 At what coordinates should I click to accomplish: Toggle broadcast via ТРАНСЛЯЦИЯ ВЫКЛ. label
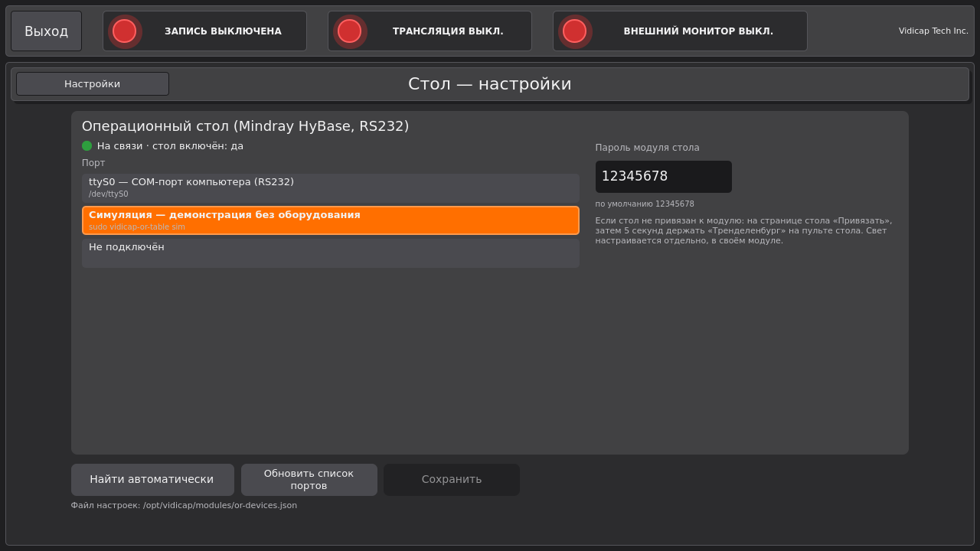[448, 31]
